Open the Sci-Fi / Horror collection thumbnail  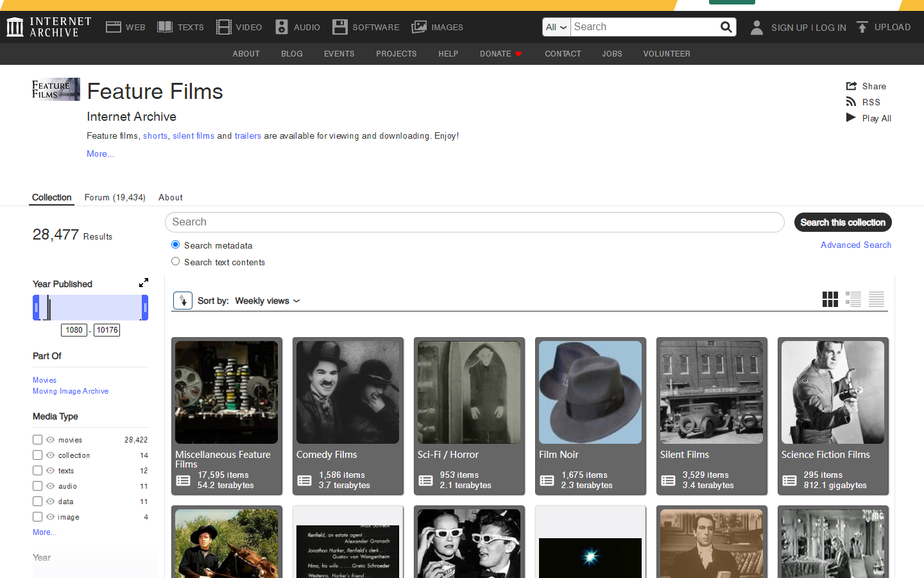tap(469, 392)
